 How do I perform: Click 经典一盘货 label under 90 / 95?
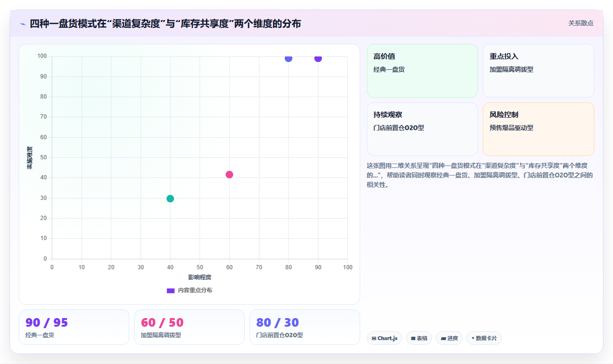click(x=40, y=335)
